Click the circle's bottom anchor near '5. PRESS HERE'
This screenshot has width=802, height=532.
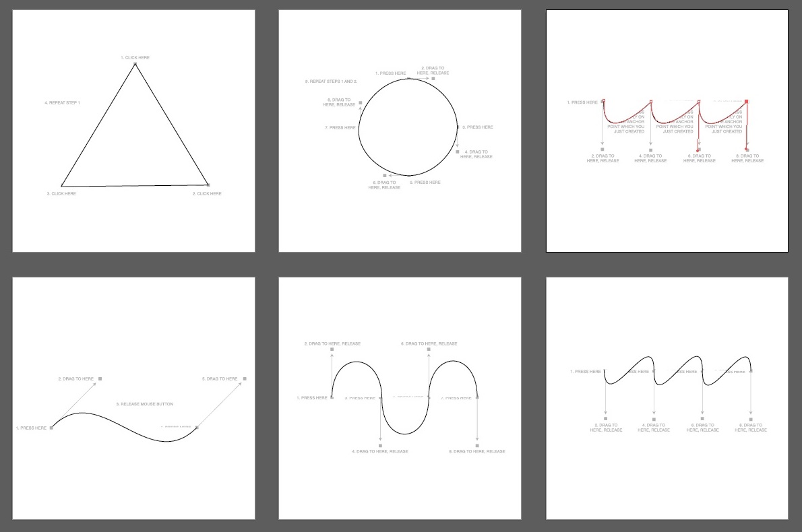pos(408,176)
